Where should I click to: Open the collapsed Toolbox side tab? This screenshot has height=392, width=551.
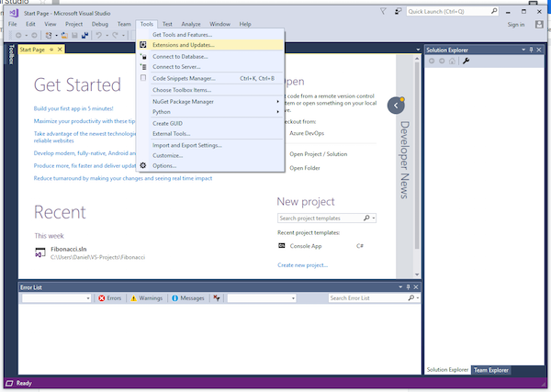point(11,55)
